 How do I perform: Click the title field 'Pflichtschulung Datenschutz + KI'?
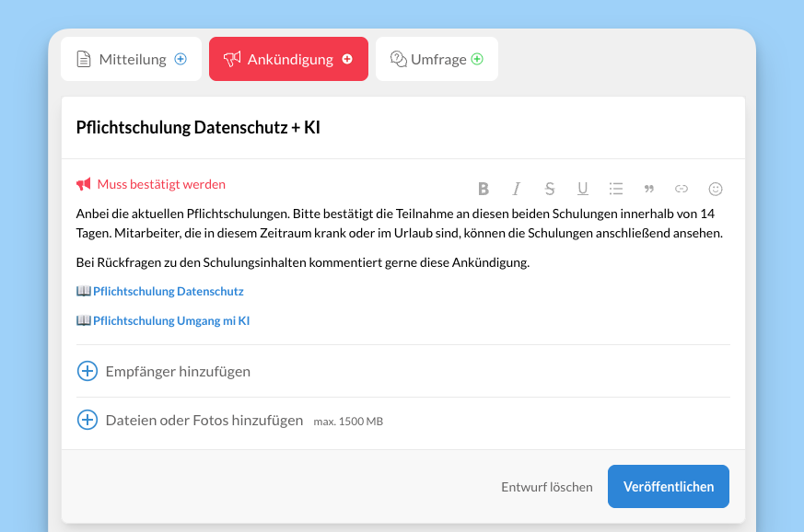click(198, 128)
